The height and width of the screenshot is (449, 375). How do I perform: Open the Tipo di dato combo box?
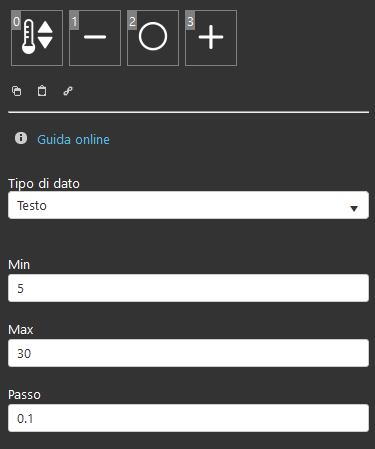(x=188, y=205)
